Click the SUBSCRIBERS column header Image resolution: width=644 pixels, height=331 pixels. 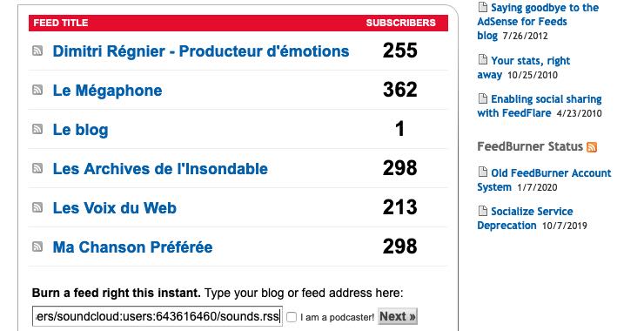[401, 23]
